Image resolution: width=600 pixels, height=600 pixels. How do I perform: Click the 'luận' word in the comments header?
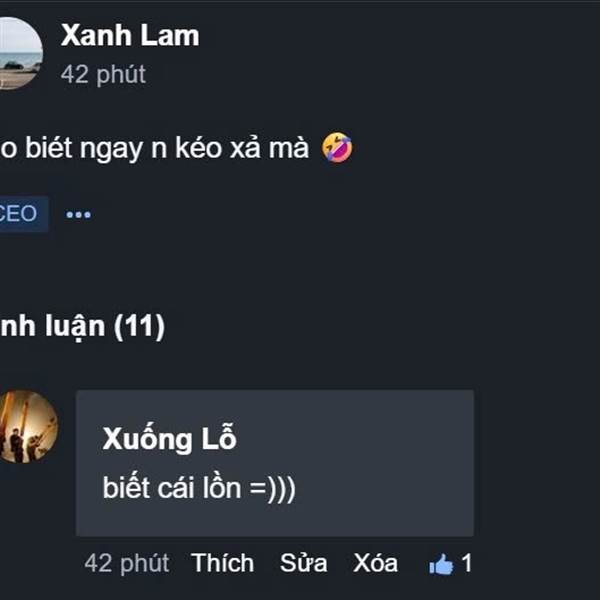pyautogui.click(x=75, y=327)
